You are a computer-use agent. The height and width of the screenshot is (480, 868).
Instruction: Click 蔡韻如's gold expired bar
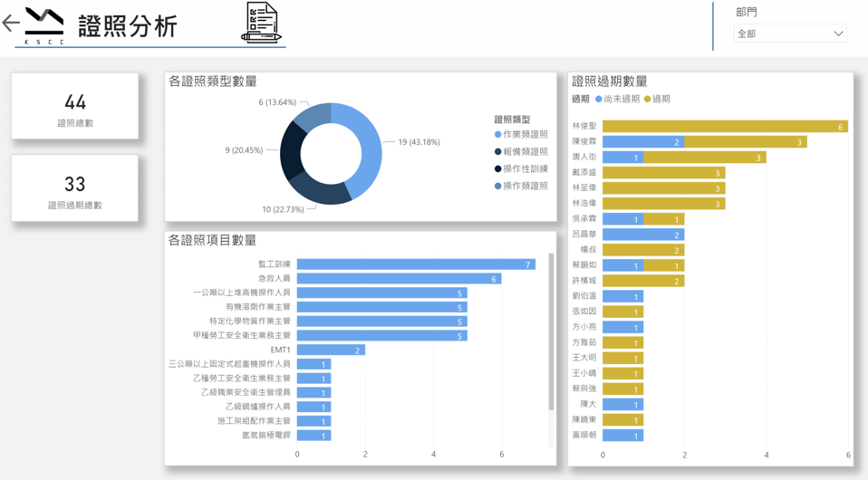tap(664, 265)
